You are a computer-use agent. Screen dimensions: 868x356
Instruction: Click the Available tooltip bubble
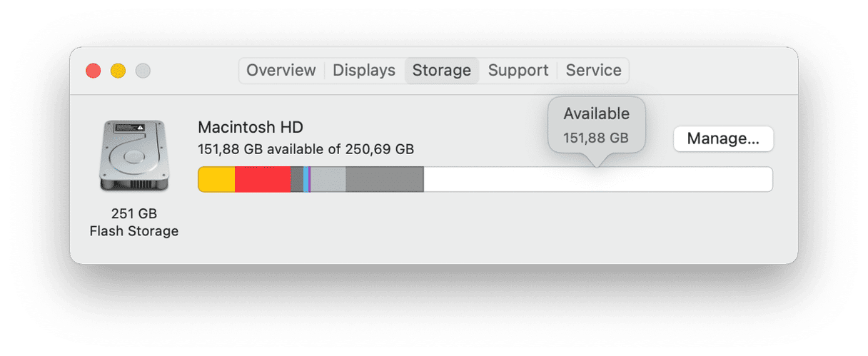tap(597, 125)
